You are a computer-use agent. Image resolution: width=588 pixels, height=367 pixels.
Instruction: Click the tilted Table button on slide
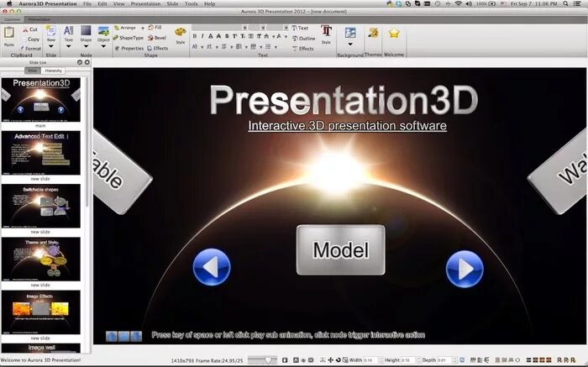(x=118, y=171)
